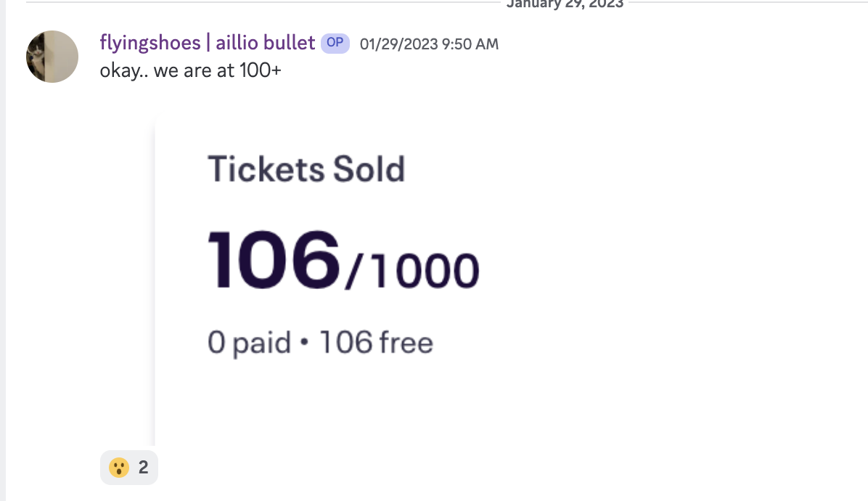This screenshot has height=501, width=868.
Task: Click the January 29, 2023 date divider
Action: tap(564, 4)
